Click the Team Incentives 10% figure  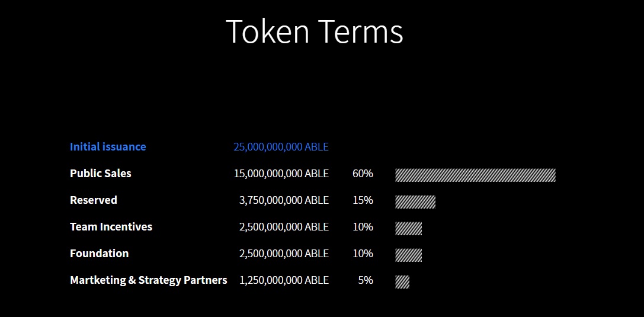363,227
